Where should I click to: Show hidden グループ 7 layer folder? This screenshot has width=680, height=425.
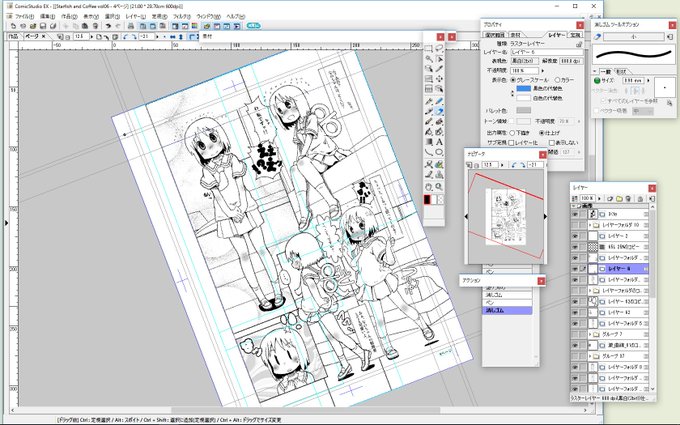tap(575, 334)
